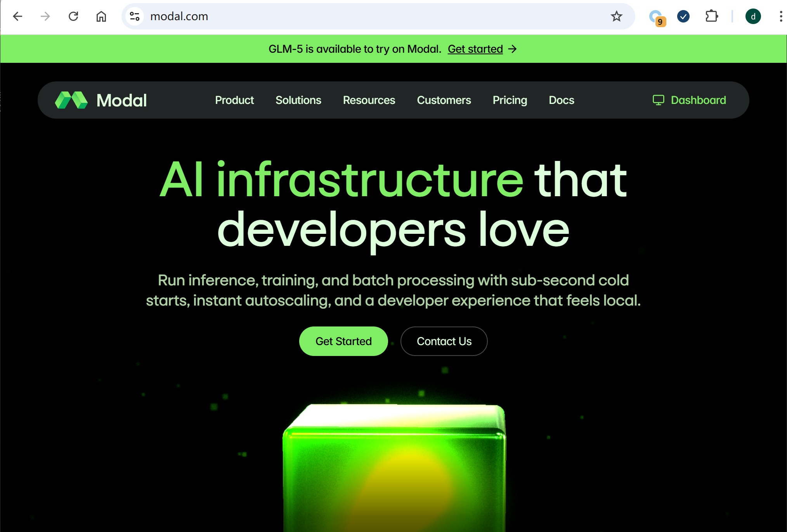This screenshot has width=787, height=532.
Task: Open the Pricing page
Action: click(510, 100)
